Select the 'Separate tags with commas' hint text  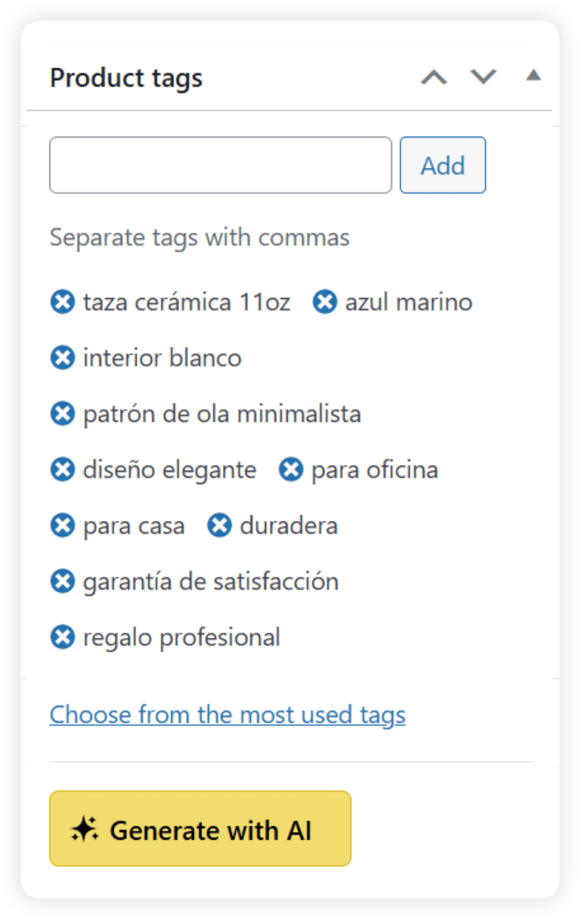click(199, 237)
